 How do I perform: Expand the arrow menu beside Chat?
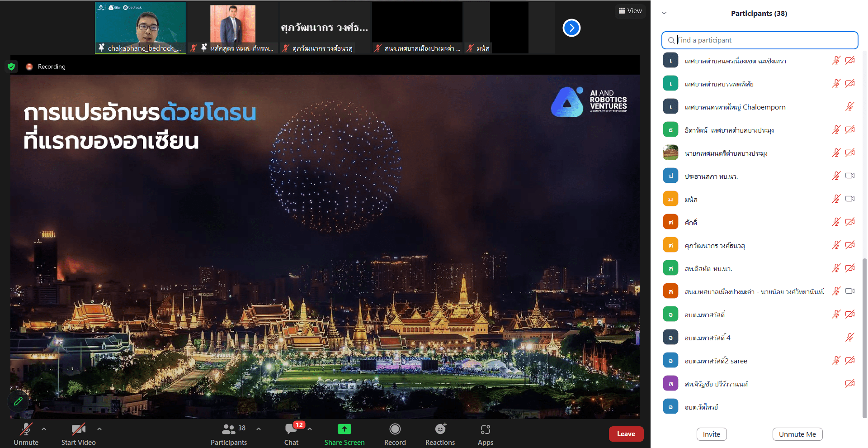[310, 429]
